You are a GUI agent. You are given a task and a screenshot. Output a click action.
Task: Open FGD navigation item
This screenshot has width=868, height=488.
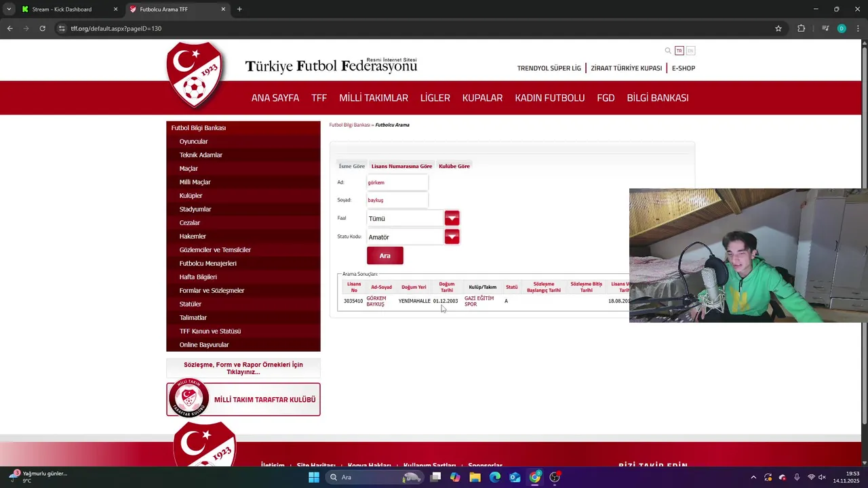pos(606,98)
